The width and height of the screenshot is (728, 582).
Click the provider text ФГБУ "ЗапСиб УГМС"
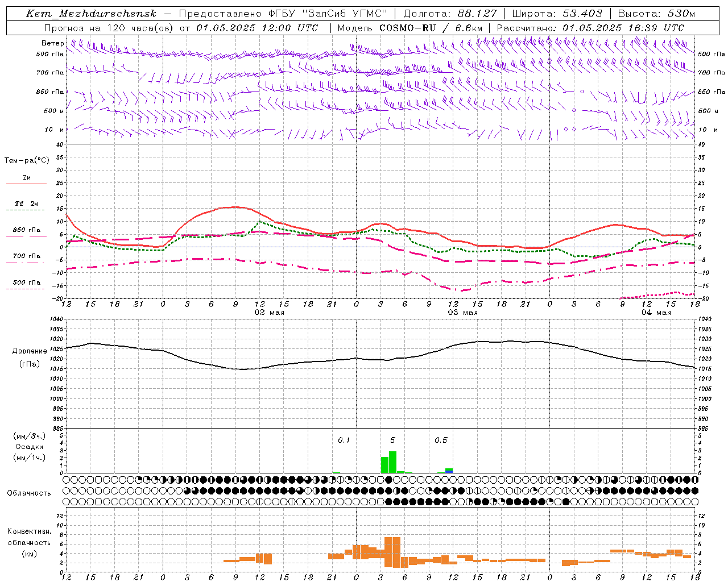327,14
